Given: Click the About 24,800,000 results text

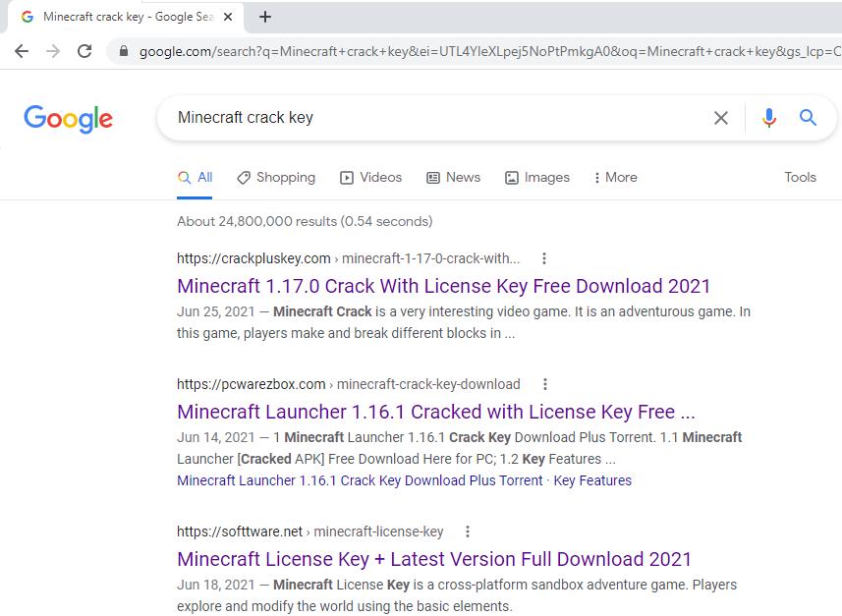Looking at the screenshot, I should [305, 221].
